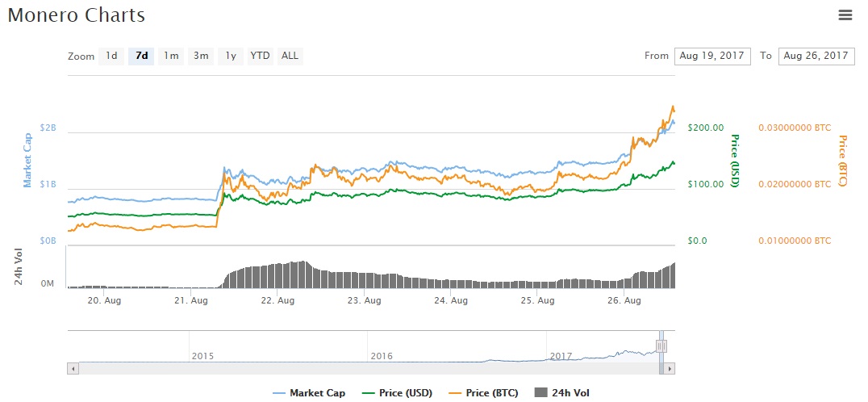Click the 0.03000000 BTC label
The height and width of the screenshot is (402, 868).
(x=795, y=128)
